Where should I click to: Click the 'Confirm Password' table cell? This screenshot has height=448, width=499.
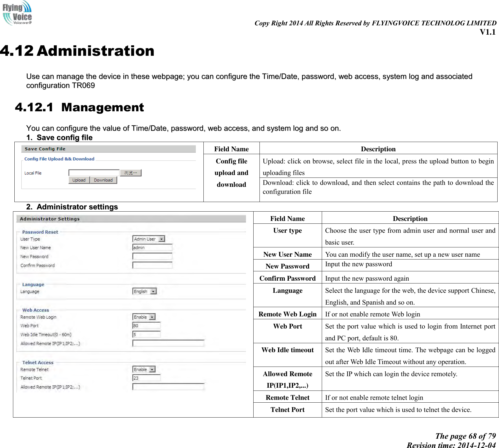coord(287,277)
